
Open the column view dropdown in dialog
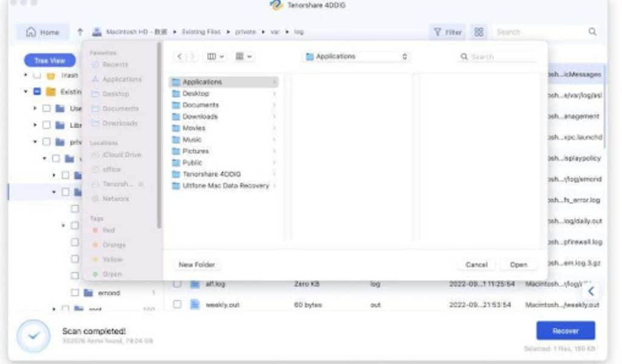(x=216, y=56)
